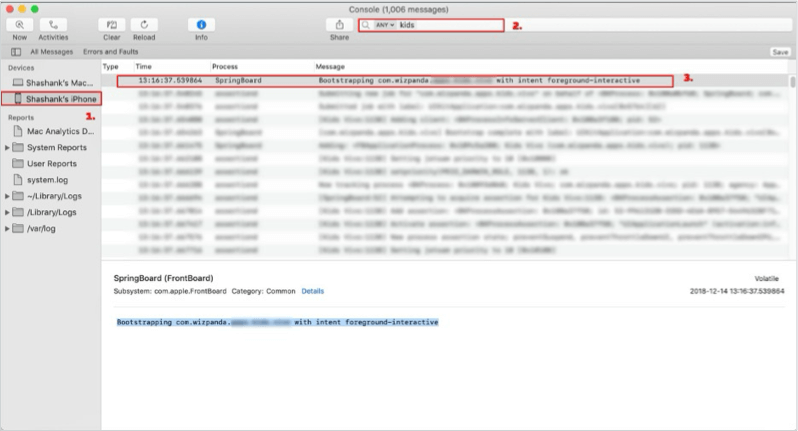Viewport: 798px width, 431px height.
Task: Expand the /var/log folder triangle
Action: pos(7,229)
